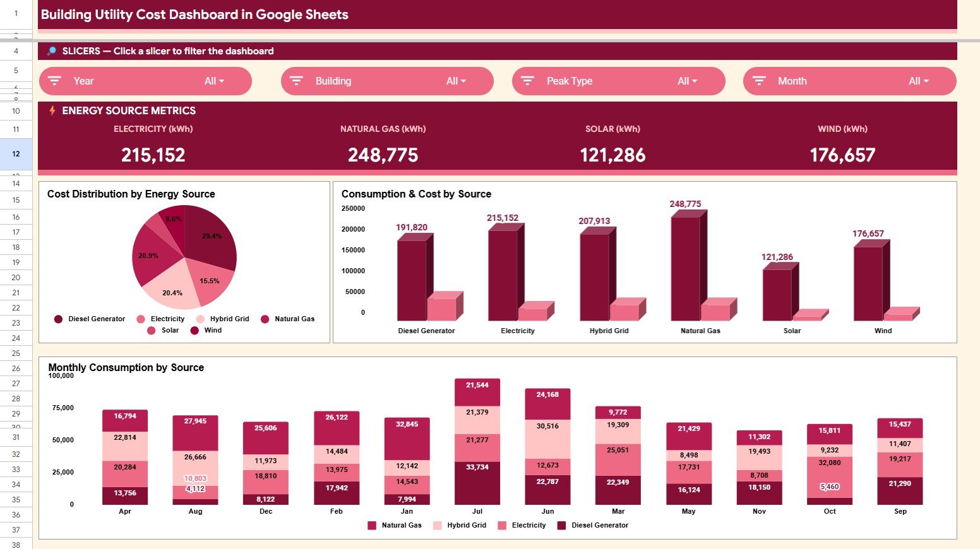Click the Solar consumption bar labeled 121,286
This screenshot has width=980, height=549.
click(x=777, y=295)
